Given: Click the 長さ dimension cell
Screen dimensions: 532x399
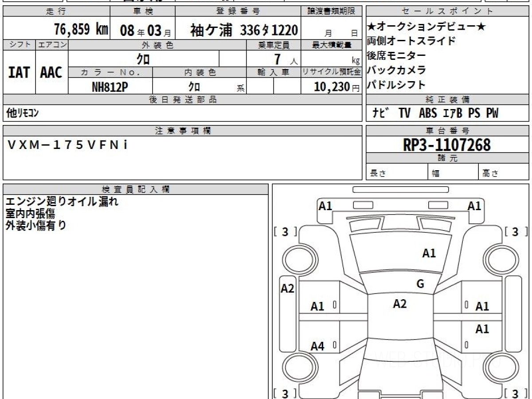Looking at the screenshot, I should tap(397, 172).
